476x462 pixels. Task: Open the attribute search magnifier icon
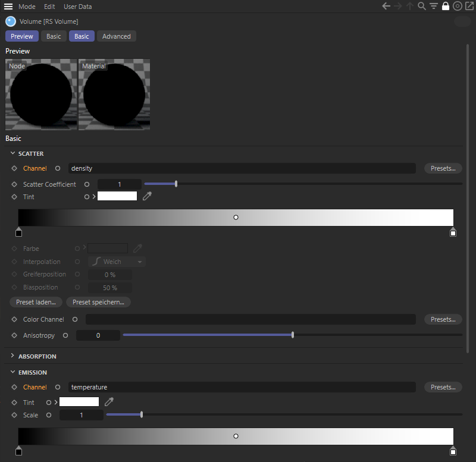pyautogui.click(x=422, y=7)
